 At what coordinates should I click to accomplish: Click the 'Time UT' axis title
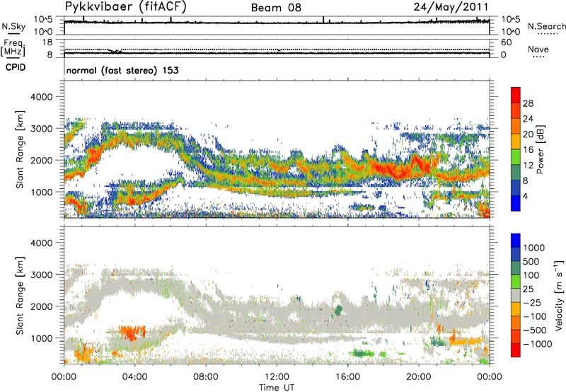click(277, 388)
